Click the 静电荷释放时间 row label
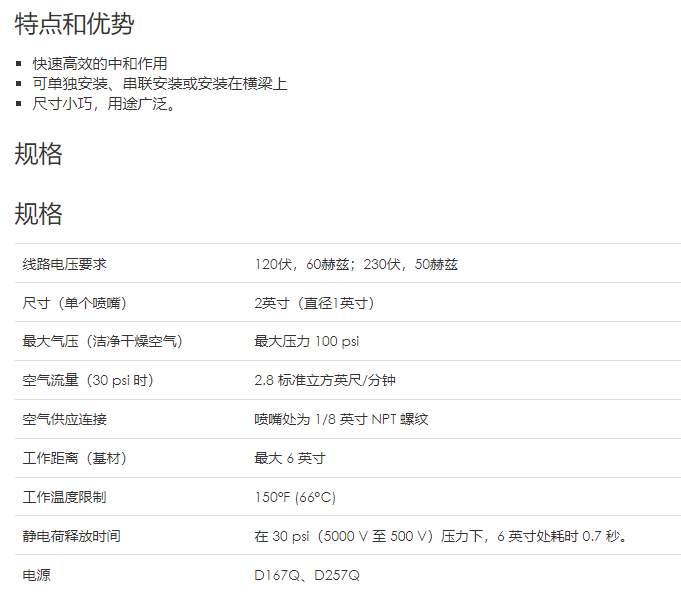The width and height of the screenshot is (681, 601). click(71, 537)
